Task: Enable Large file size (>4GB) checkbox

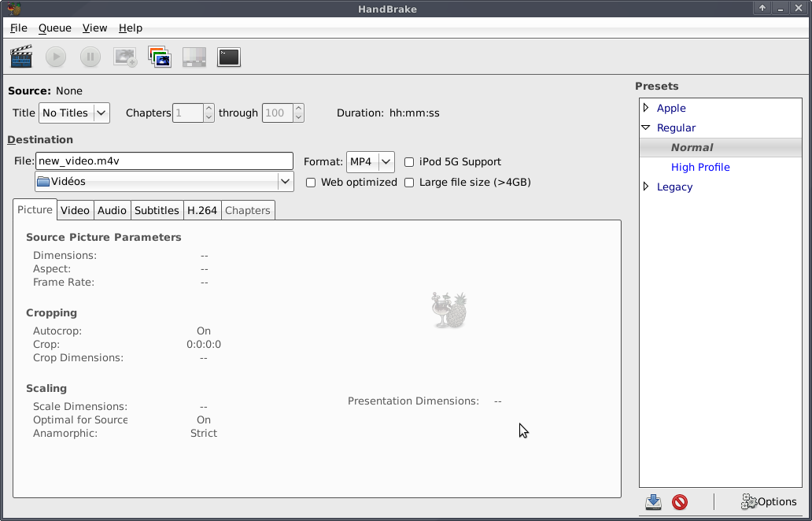Action: pyautogui.click(x=409, y=183)
